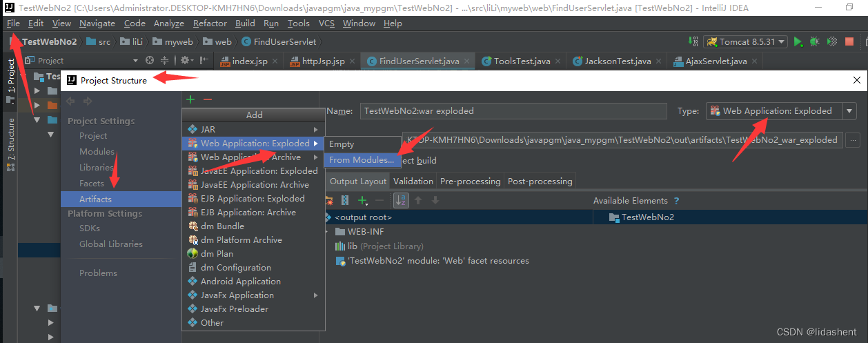Run with coverage icon in main toolbar
The image size is (868, 343).
coord(832,42)
